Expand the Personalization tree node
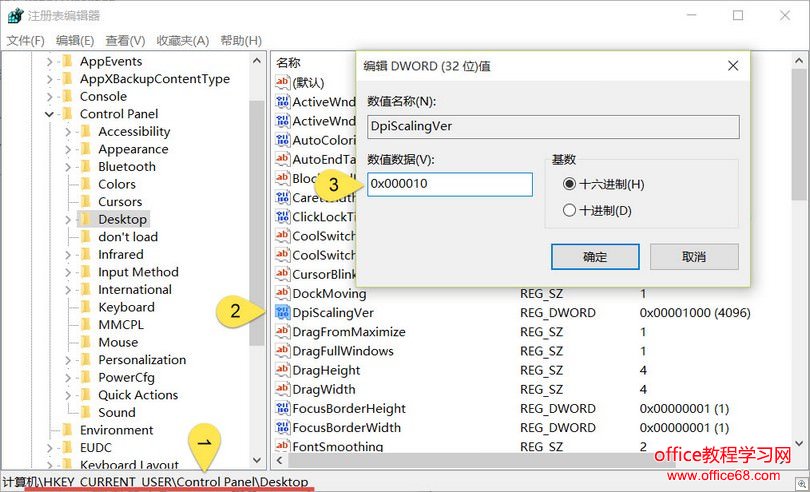Viewport: 810px width, 492px height. pos(68,360)
